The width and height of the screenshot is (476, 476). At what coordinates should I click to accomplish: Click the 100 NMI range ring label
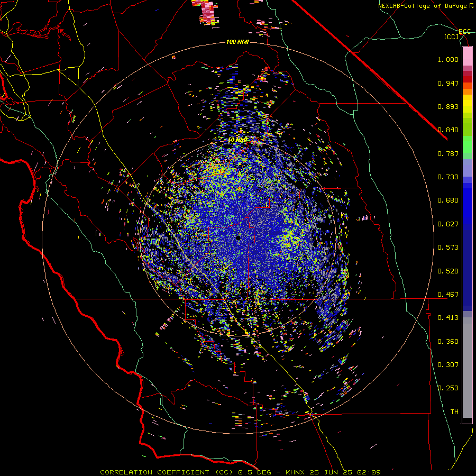[237, 42]
